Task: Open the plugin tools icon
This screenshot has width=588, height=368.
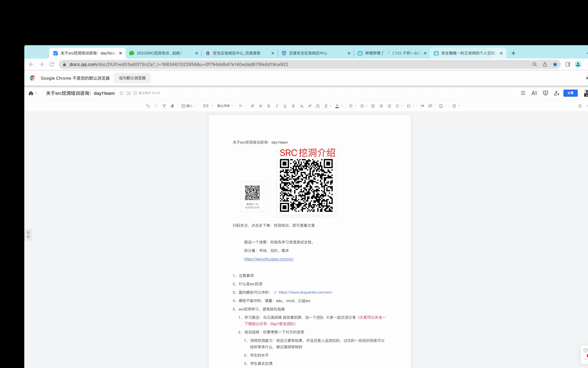Action: pyautogui.click(x=456, y=106)
